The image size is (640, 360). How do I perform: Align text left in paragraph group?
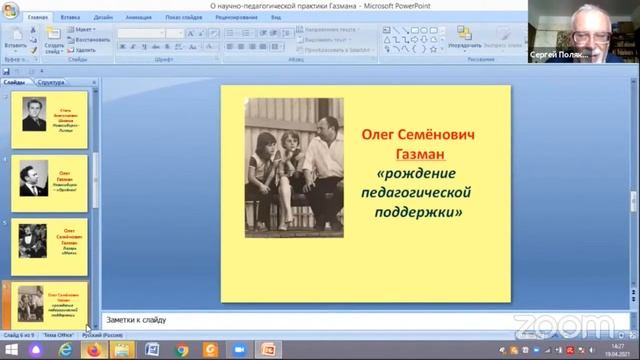(230, 47)
